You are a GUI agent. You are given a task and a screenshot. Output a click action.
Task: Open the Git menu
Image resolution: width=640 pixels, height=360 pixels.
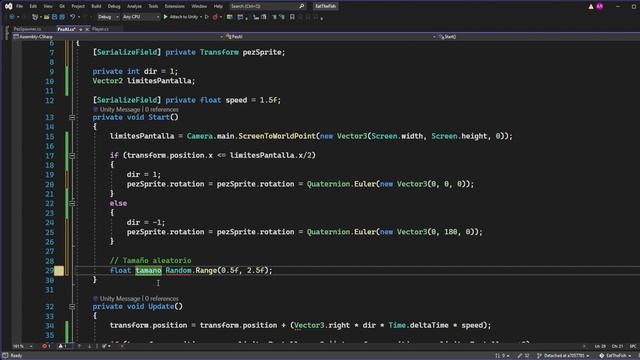point(62,6)
